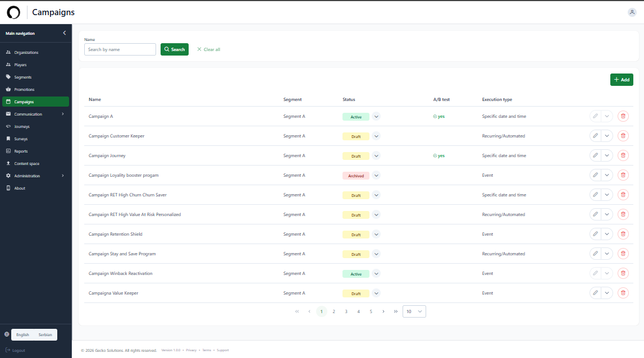Select the Promotions gift icon in navigation
Screen dimensions: 644x358
coord(10,89)
